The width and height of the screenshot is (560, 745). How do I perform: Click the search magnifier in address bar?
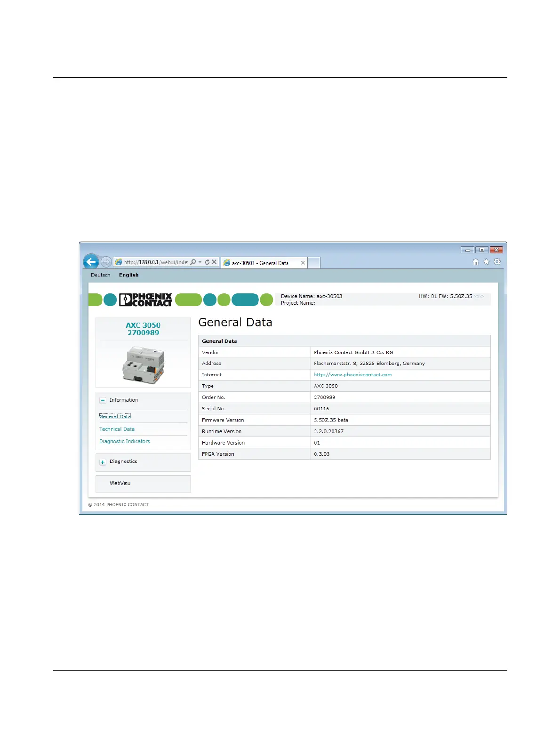tap(193, 262)
